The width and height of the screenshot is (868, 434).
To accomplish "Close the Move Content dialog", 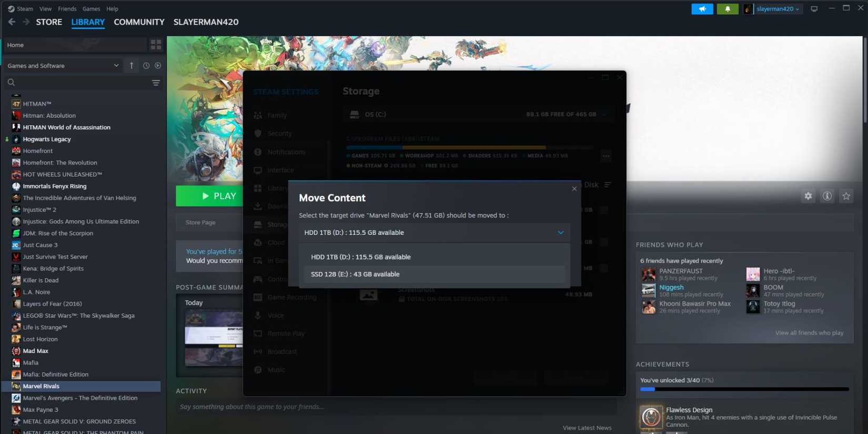I will [x=574, y=189].
